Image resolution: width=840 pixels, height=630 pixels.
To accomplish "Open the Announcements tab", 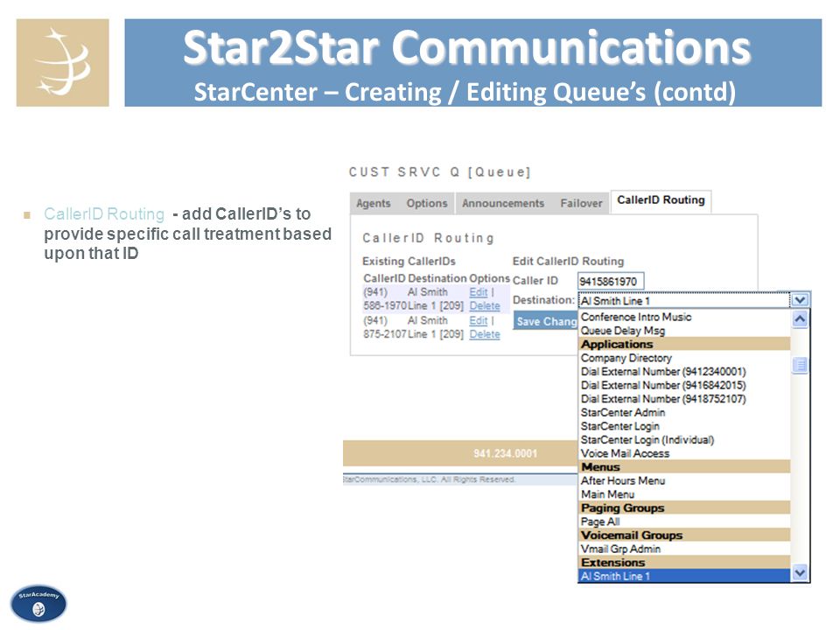I will click(503, 204).
